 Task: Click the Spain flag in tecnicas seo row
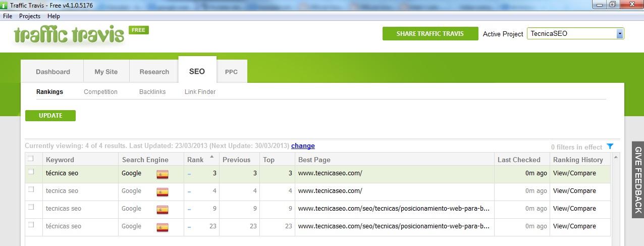(x=162, y=210)
